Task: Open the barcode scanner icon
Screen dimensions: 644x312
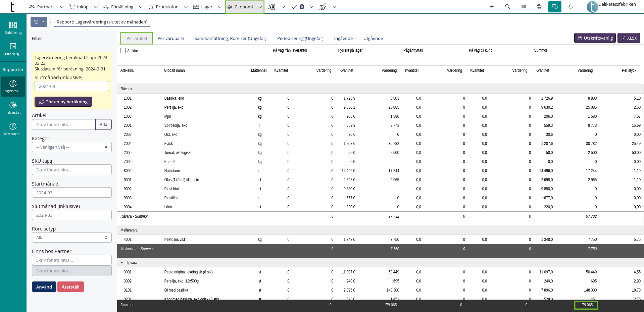Action: click(523, 7)
